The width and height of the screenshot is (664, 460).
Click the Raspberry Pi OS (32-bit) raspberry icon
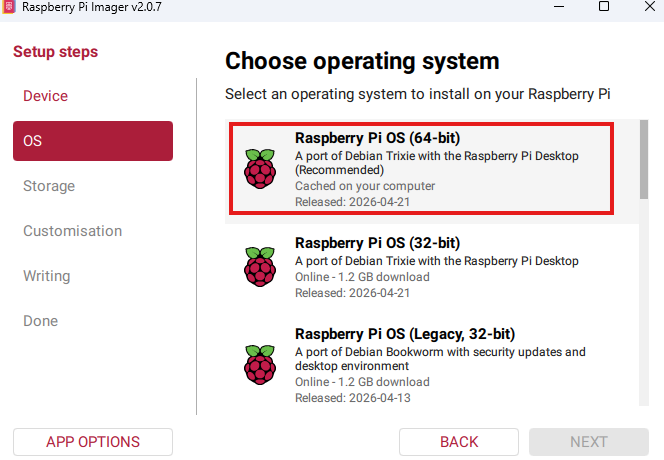pyautogui.click(x=260, y=267)
